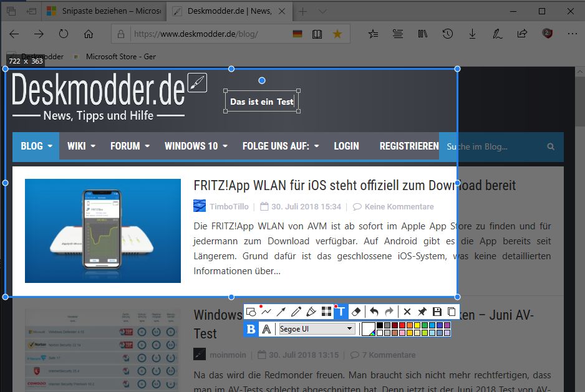Viewport: 585px width, 392px height.
Task: Select the arrow drawing tool
Action: 281,312
